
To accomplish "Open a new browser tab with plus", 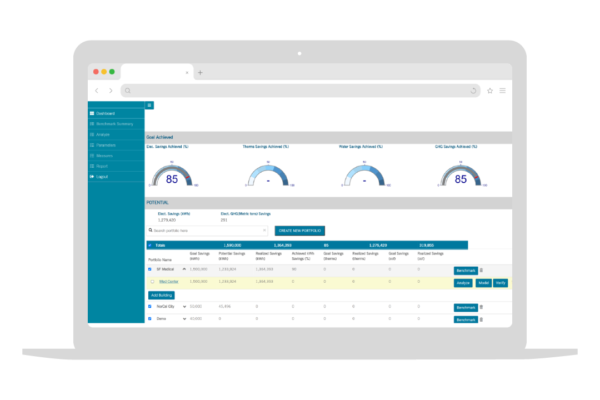I will click(x=200, y=72).
